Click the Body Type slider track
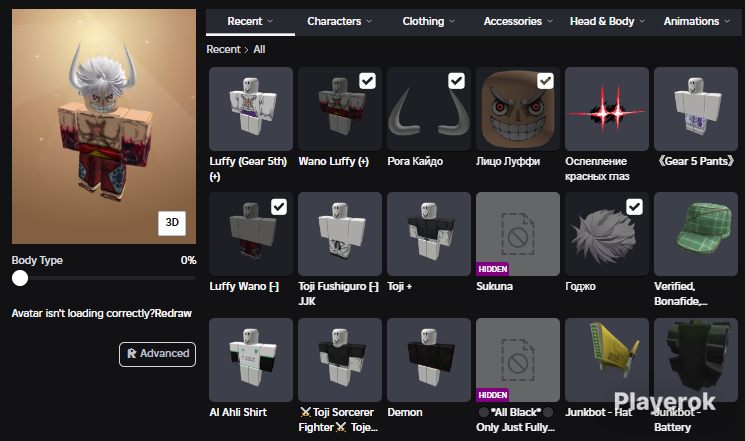The image size is (745, 441). click(104, 278)
